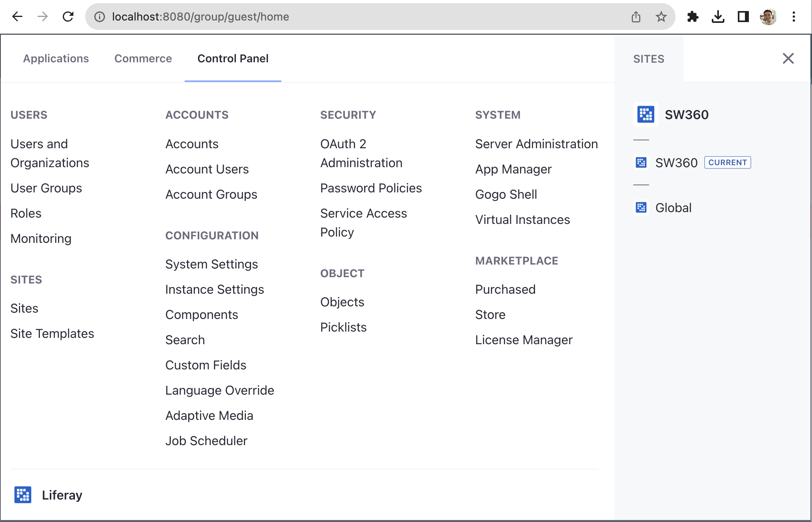The height and width of the screenshot is (522, 812).
Task: Switch to the Applications tab
Action: click(56, 58)
